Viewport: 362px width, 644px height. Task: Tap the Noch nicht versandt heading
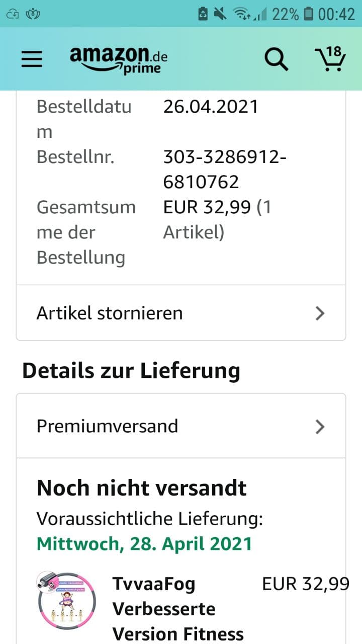142,488
